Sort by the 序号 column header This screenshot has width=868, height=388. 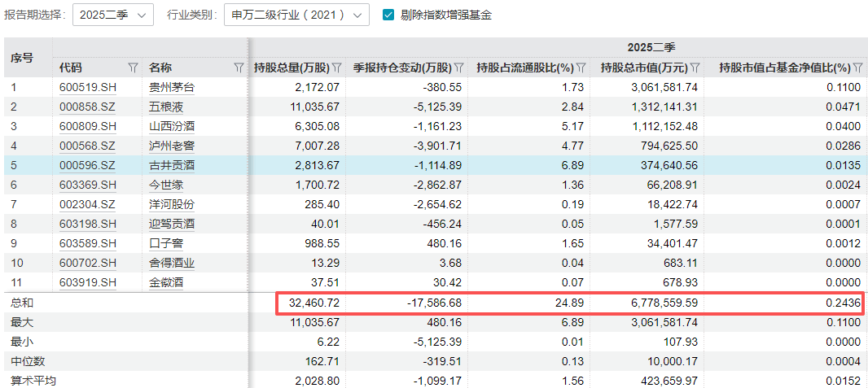click(22, 58)
